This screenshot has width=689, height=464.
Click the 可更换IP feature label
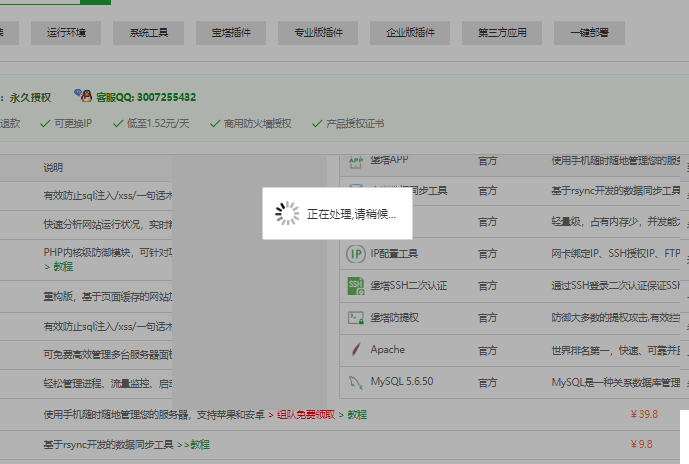click(73, 123)
